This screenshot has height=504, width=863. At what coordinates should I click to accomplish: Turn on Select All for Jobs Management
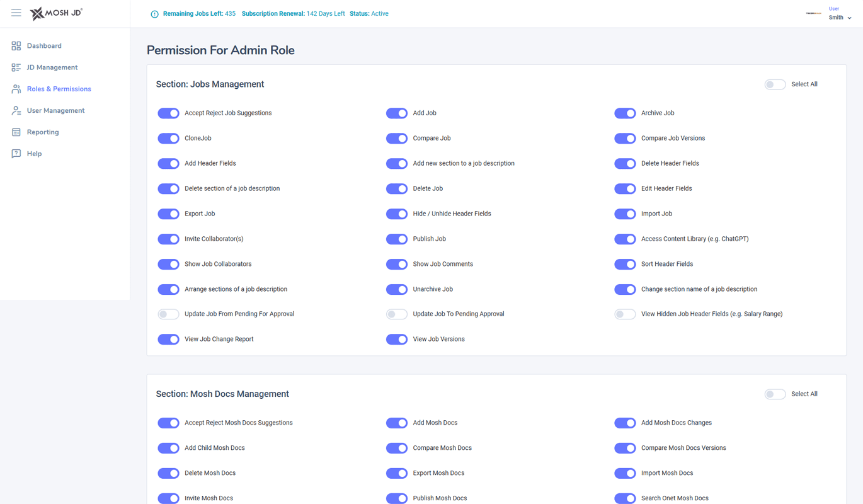775,84
